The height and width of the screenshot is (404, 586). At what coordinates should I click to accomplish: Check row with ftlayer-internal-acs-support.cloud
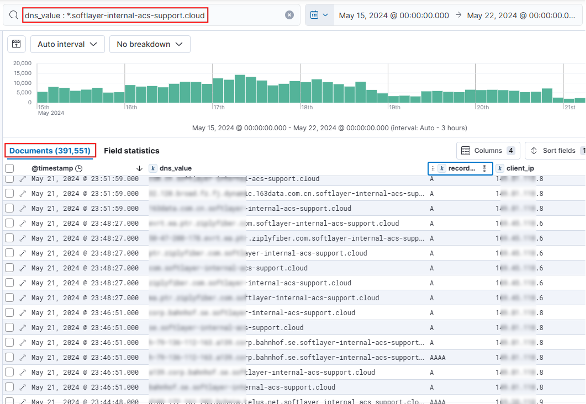tap(10, 297)
